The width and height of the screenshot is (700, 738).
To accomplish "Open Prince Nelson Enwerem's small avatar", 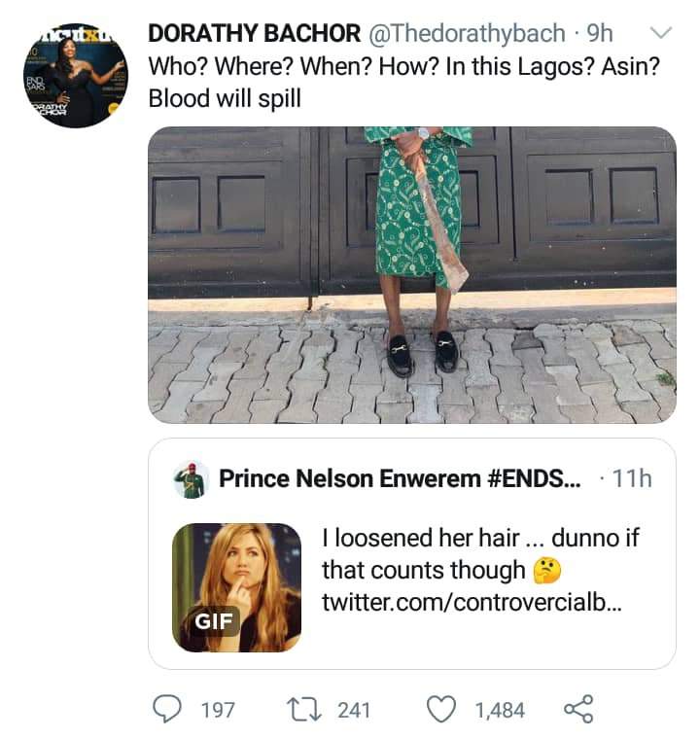I will tap(191, 479).
